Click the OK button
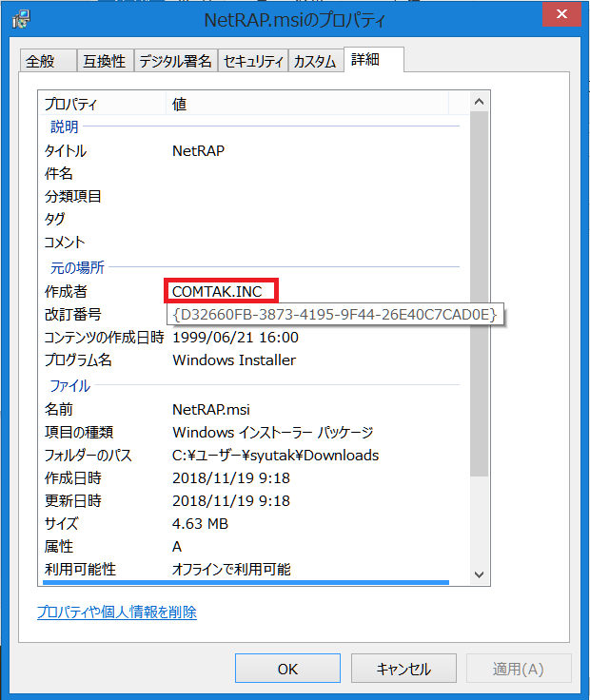The height and width of the screenshot is (700, 590). click(287, 669)
